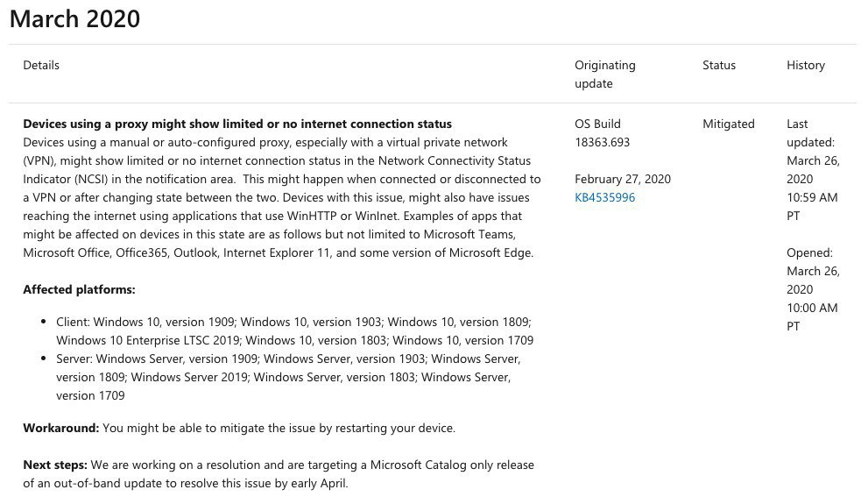Click the Last updated timestamp

(x=812, y=169)
